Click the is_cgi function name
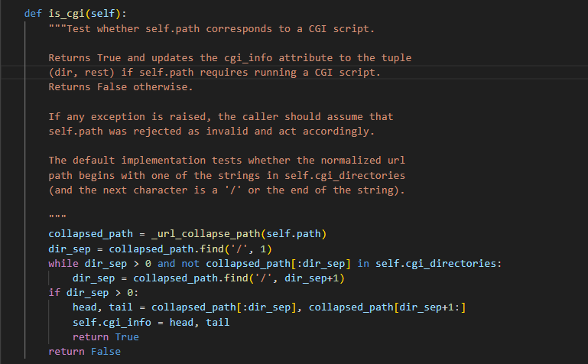 (67, 14)
